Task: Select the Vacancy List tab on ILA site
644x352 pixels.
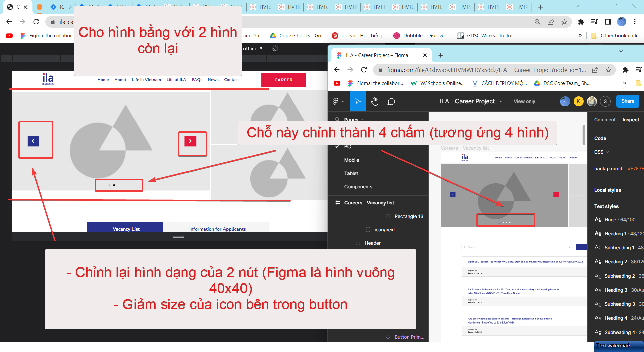Action: (x=125, y=227)
